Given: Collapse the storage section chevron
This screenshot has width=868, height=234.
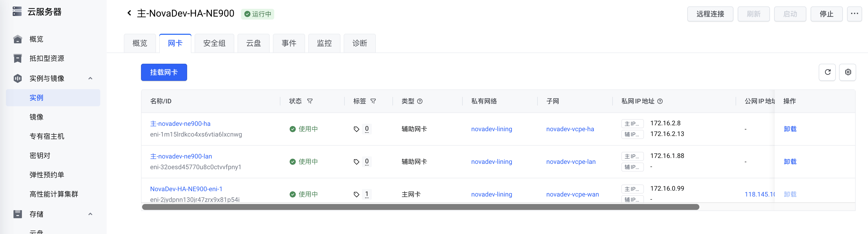Looking at the screenshot, I should tap(90, 214).
